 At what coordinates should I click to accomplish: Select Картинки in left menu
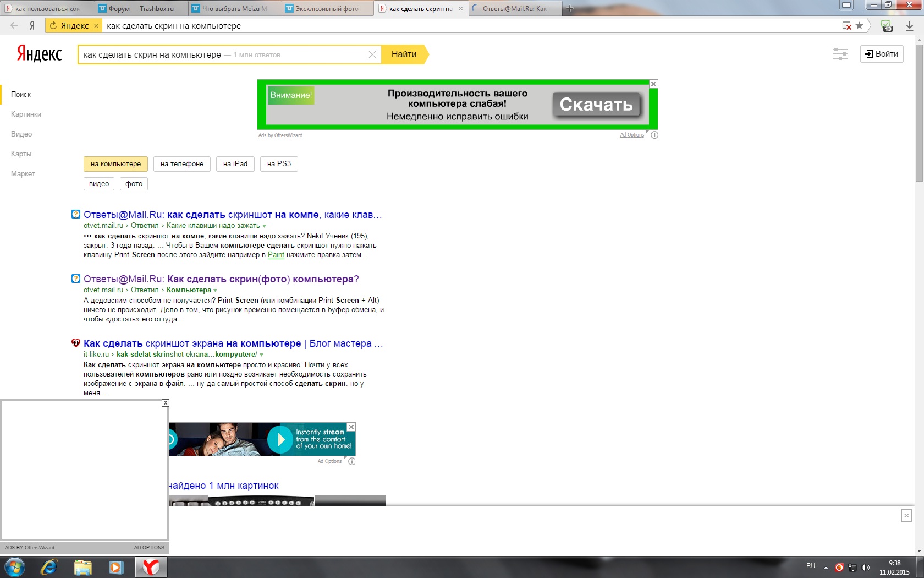[x=26, y=114]
